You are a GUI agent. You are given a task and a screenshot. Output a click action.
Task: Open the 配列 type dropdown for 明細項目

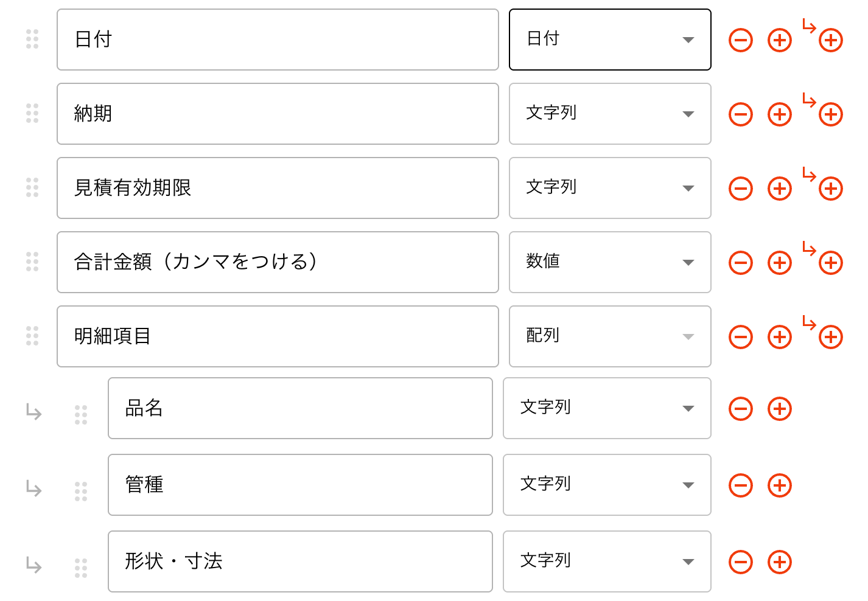[x=610, y=336]
